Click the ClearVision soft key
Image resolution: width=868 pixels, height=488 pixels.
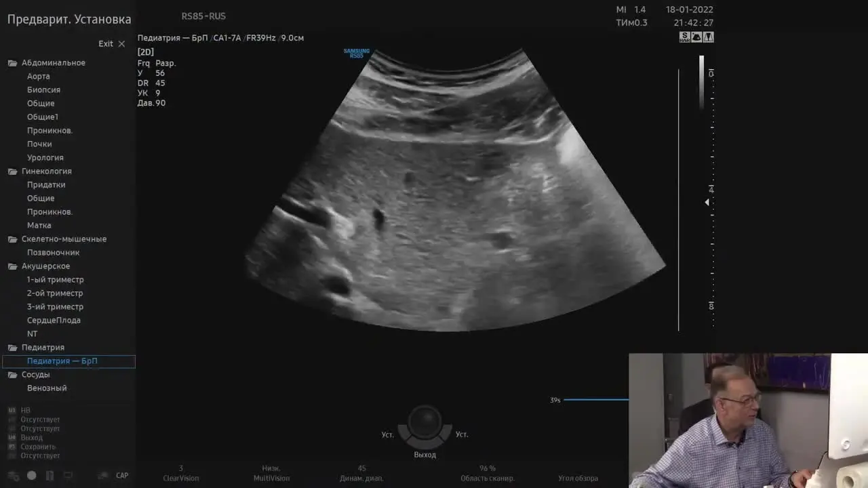tap(181, 473)
